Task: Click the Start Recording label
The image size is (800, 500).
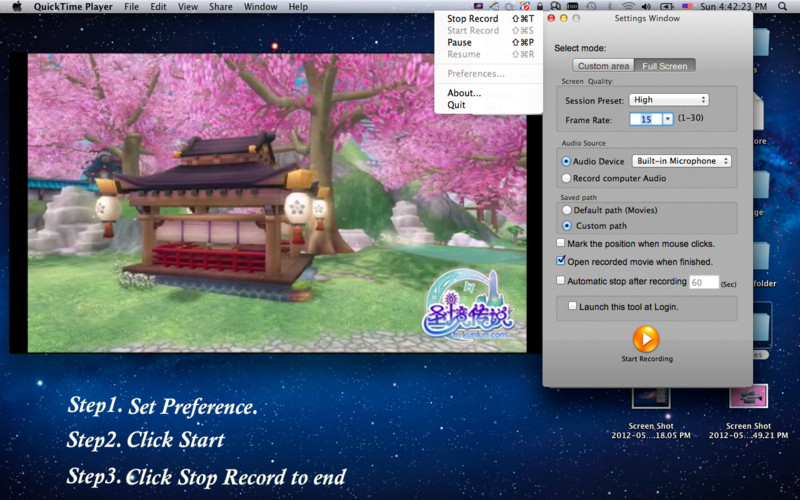Action: (647, 359)
